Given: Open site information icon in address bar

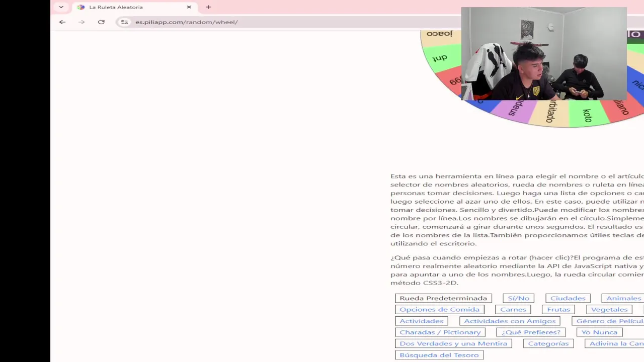Looking at the screenshot, I should click(124, 22).
